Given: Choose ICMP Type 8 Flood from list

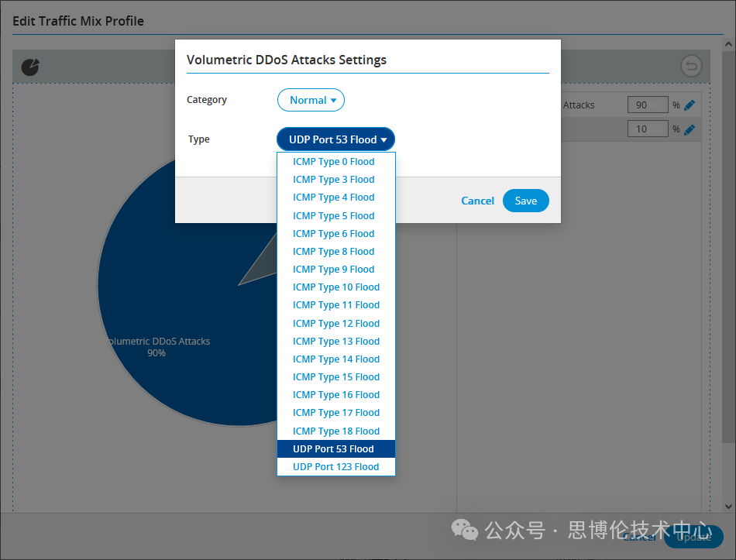Looking at the screenshot, I should click(x=333, y=252).
